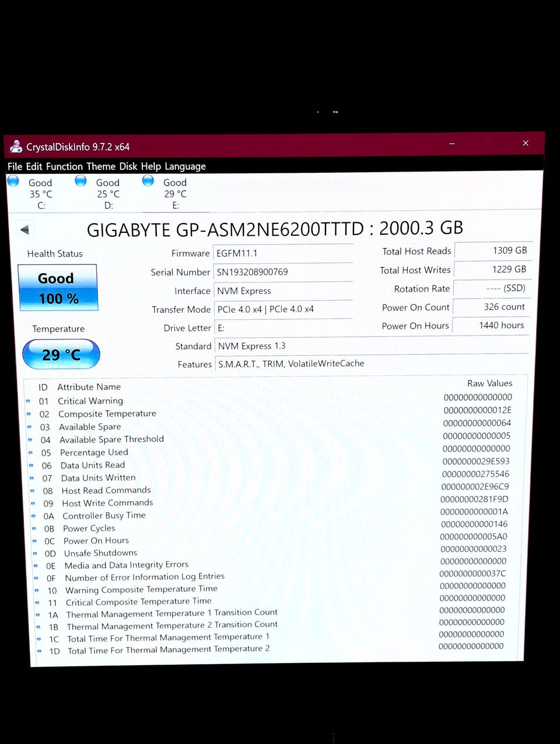Click the 29 °C temperature button
This screenshot has height=744, width=560.
(x=61, y=354)
